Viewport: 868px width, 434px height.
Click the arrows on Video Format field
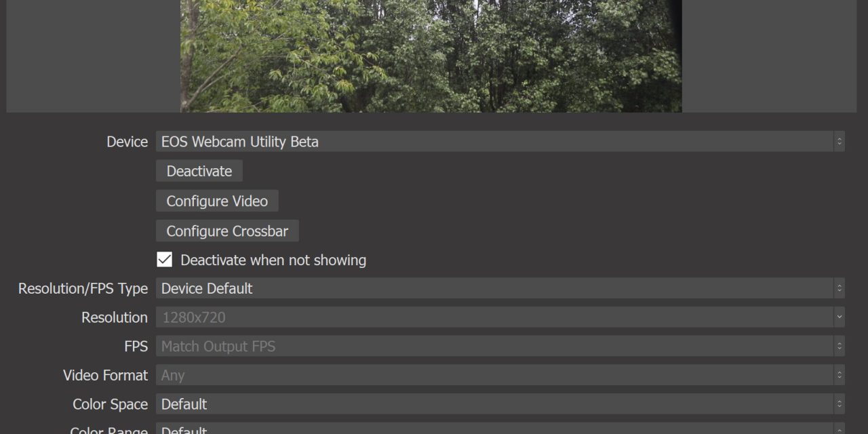(840, 375)
